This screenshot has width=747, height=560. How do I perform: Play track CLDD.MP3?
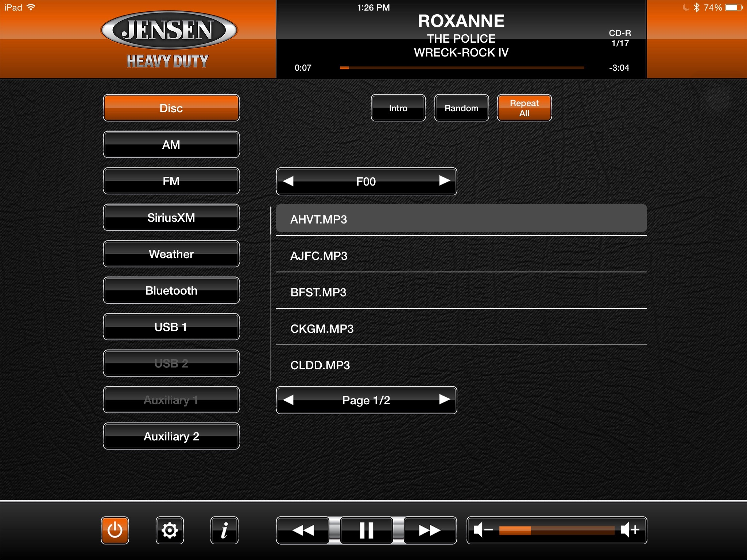[461, 365]
